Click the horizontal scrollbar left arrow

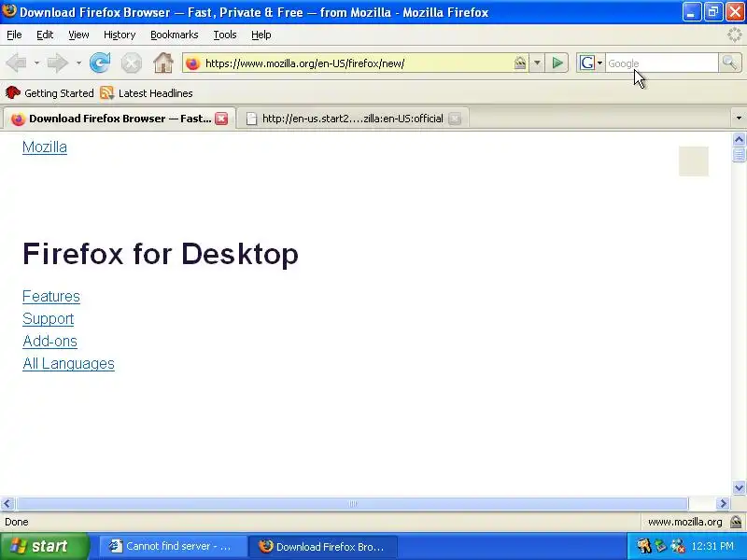(7, 503)
